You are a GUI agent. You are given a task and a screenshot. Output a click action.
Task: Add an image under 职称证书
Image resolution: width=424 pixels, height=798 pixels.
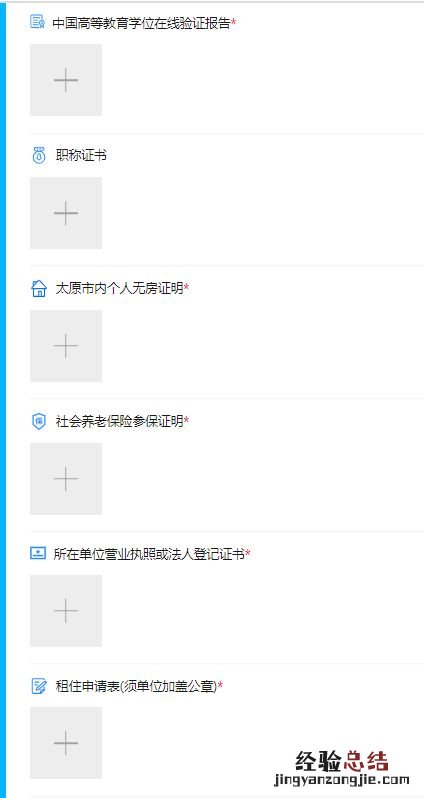click(x=66, y=213)
